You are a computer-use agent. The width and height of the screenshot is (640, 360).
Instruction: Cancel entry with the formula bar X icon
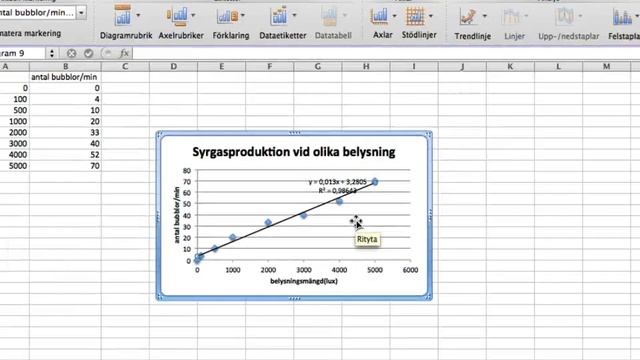[x=71, y=53]
